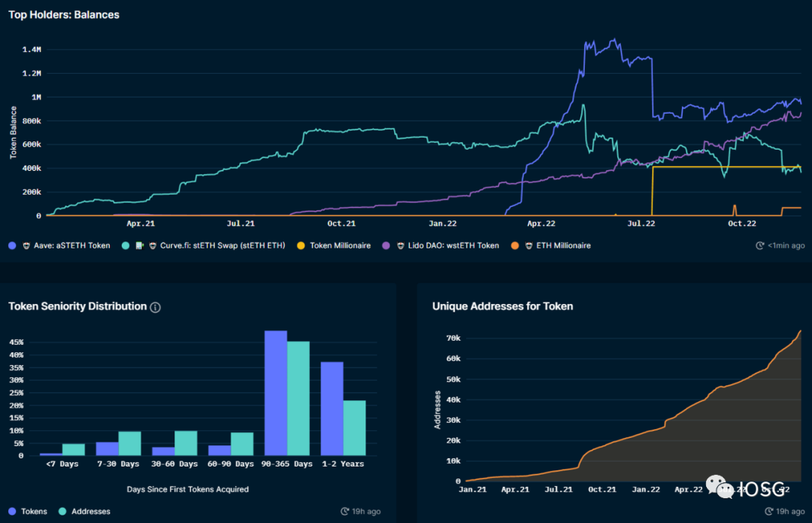Screen dimensions: 812x523
Task: Click the smart-money icon beside Aave: aSTETH Token
Action: click(26, 245)
